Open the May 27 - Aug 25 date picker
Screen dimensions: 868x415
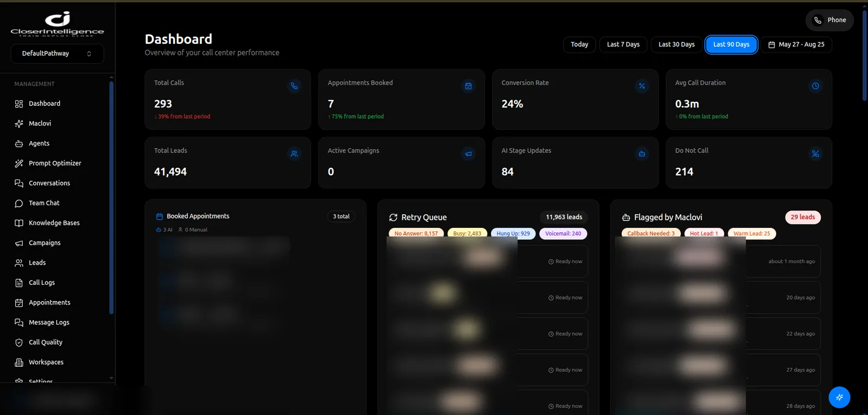pos(796,44)
